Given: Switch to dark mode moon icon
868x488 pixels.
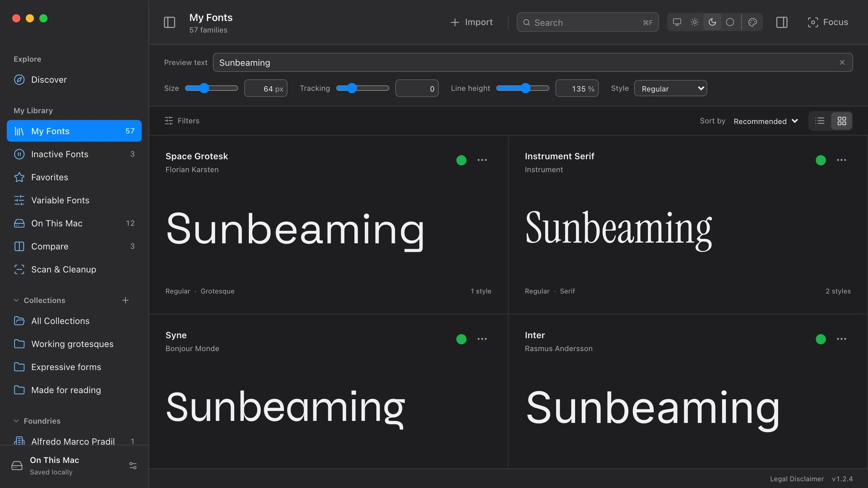Looking at the screenshot, I should click(712, 22).
